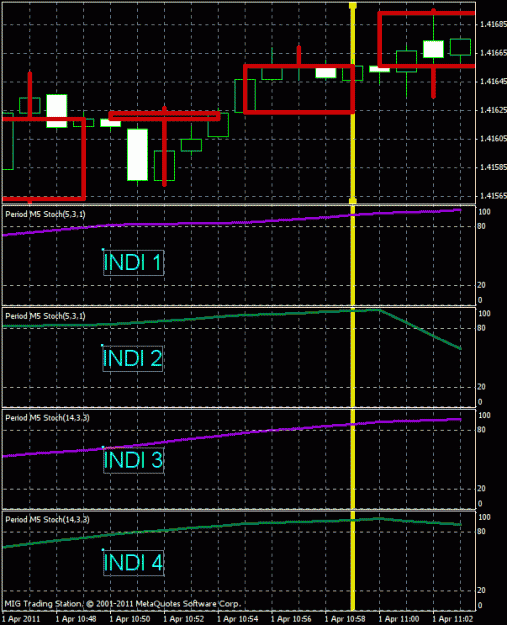This screenshot has height=625, width=507.
Task: Select the INDI 1 text label
Action: (133, 262)
